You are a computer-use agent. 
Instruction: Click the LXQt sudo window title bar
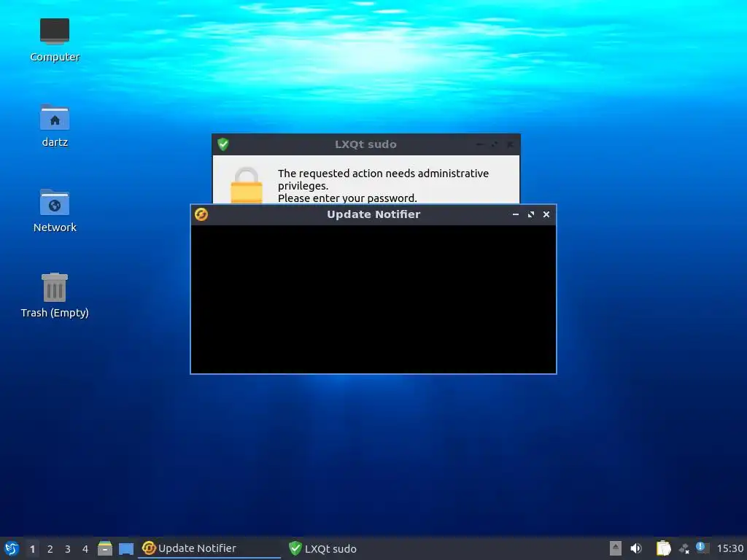tap(366, 144)
